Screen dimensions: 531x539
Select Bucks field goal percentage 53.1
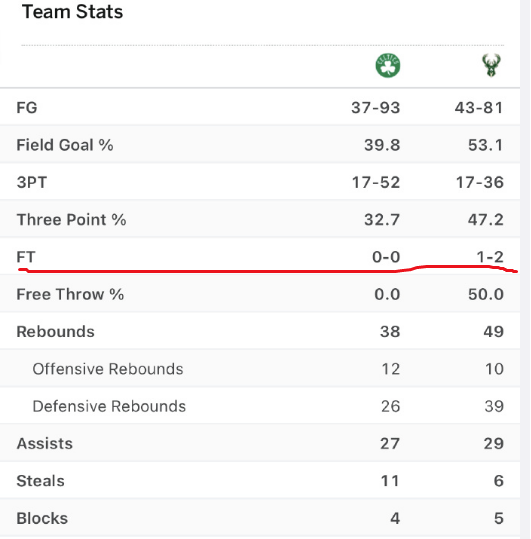(486, 145)
